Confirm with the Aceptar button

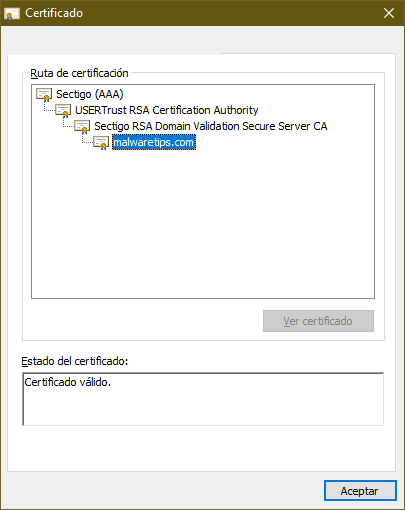(360, 491)
